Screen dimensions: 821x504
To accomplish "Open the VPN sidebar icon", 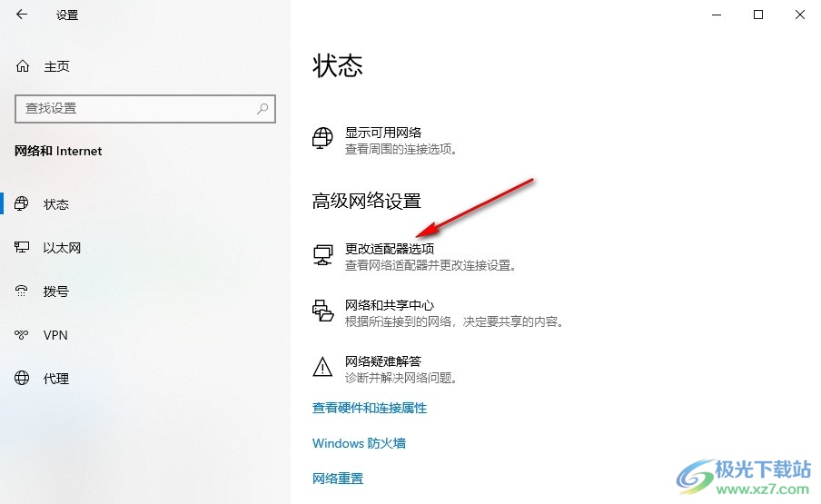I will point(22,334).
